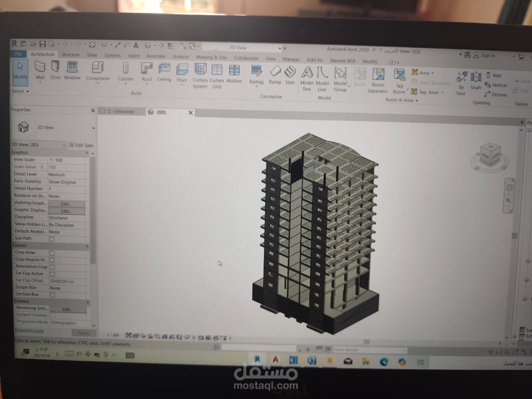Open the Properties help link

click(x=29, y=330)
